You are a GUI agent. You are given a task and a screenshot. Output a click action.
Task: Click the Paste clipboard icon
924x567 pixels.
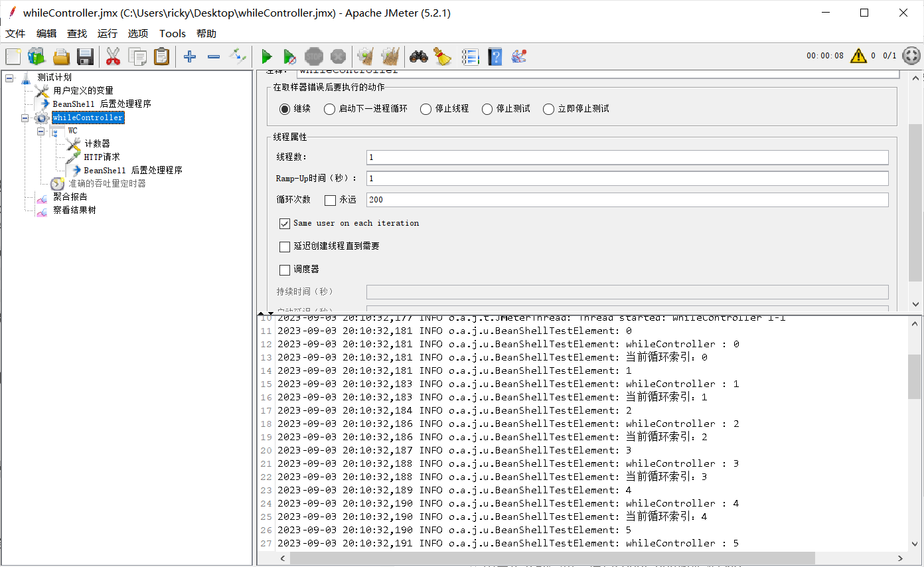[161, 56]
